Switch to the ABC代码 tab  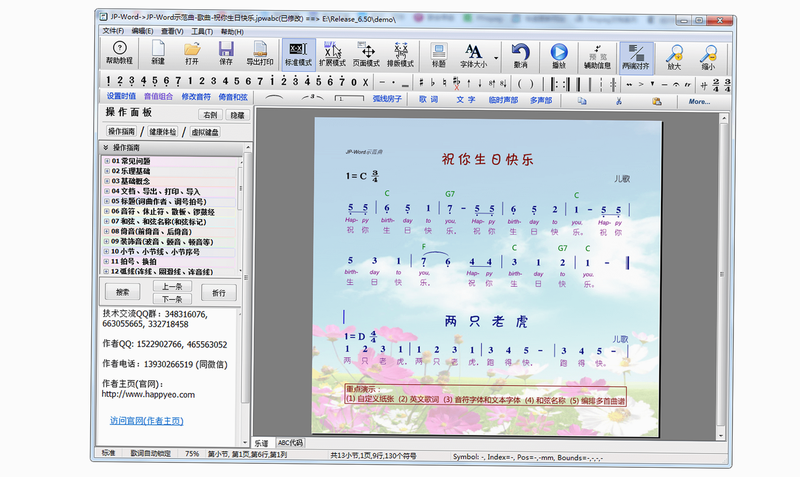click(x=290, y=443)
